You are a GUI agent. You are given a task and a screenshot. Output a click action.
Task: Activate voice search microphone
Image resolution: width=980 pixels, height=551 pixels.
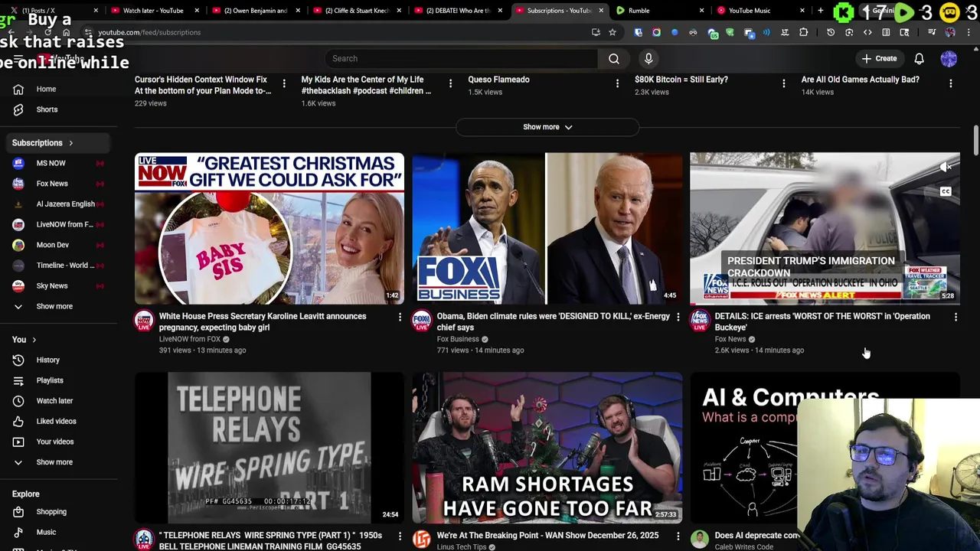click(x=648, y=58)
